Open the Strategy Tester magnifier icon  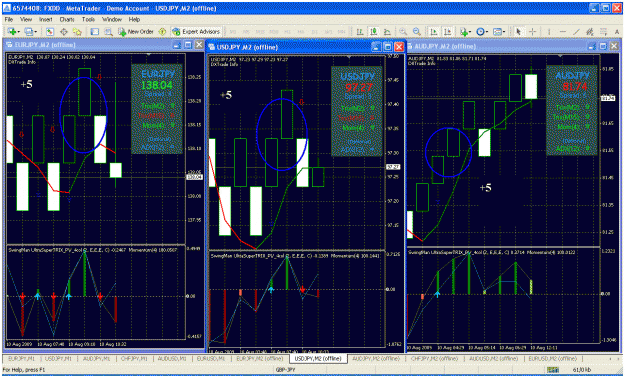point(108,31)
